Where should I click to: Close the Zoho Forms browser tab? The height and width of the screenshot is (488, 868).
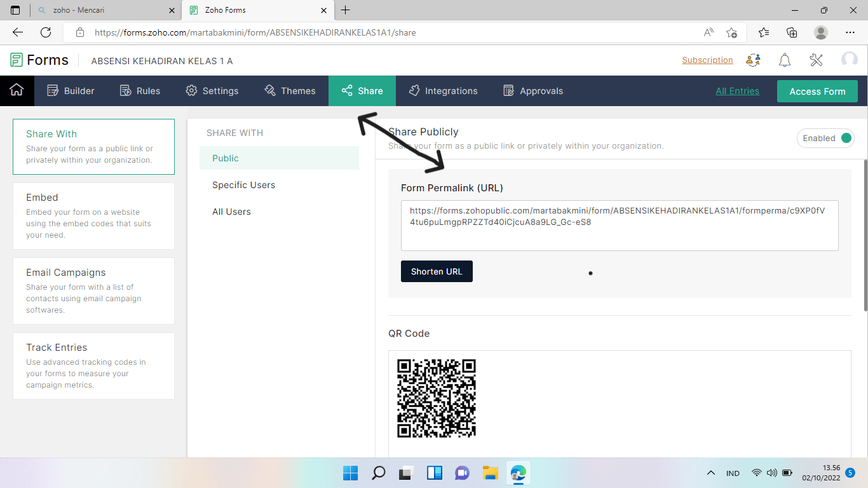324,10
